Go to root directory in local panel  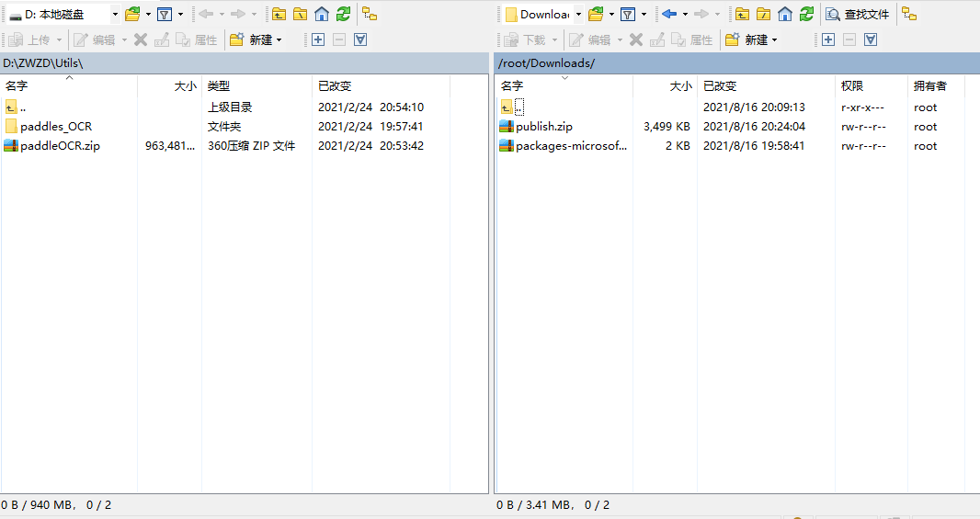300,14
